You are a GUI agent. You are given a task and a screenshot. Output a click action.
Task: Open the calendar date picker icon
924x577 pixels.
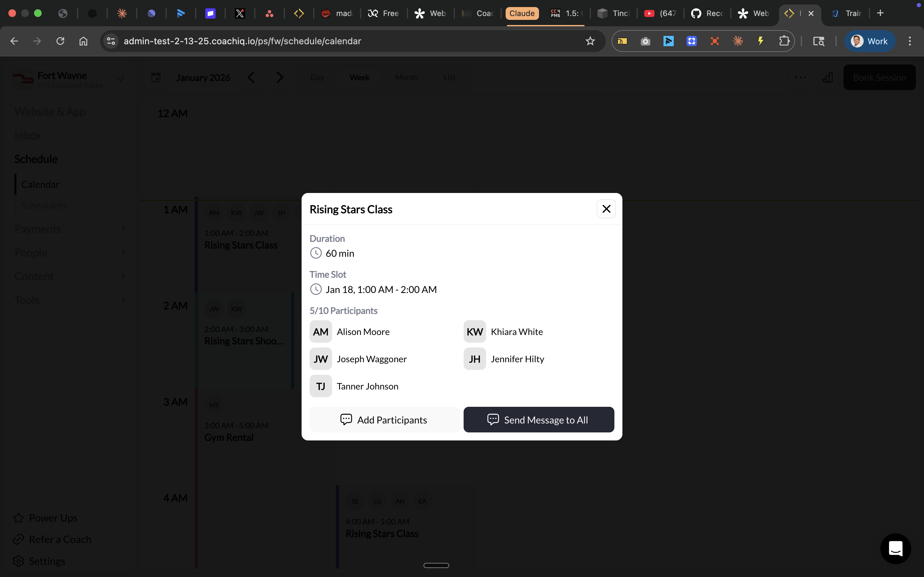pyautogui.click(x=156, y=77)
